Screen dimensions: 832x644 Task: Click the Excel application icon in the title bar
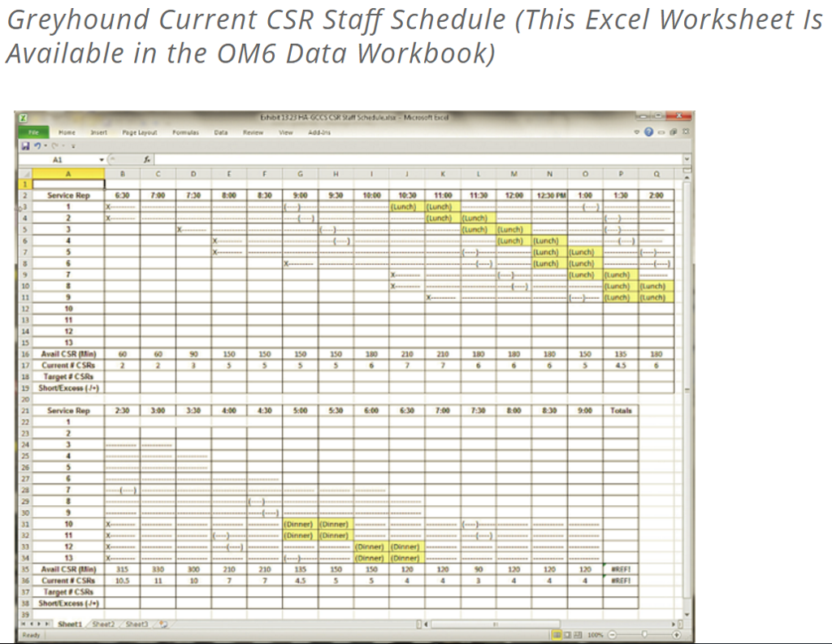click(x=24, y=118)
